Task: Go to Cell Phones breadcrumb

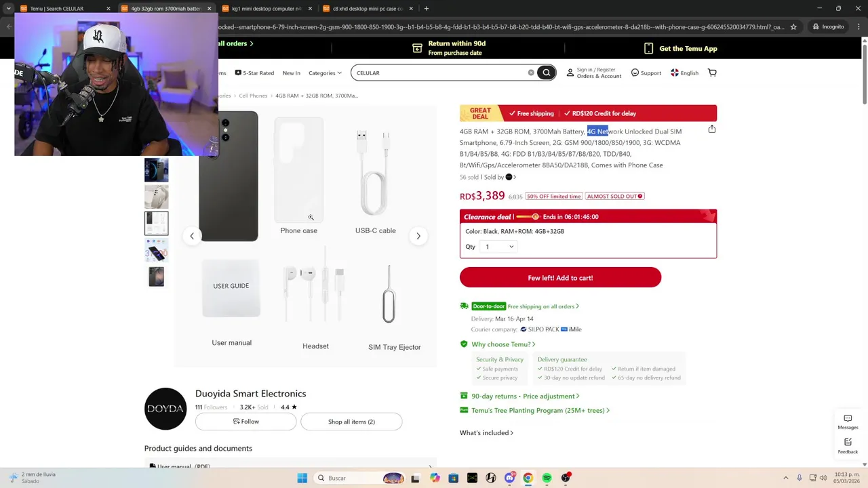Action: pos(253,96)
